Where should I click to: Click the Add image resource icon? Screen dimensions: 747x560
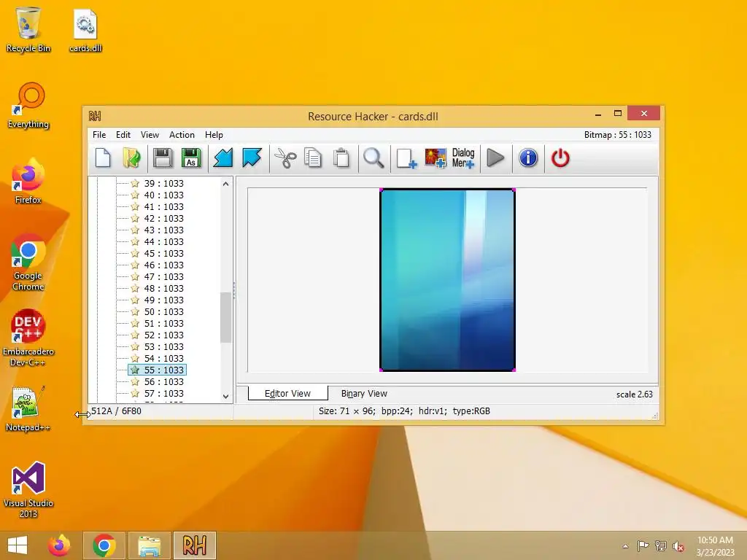click(436, 158)
